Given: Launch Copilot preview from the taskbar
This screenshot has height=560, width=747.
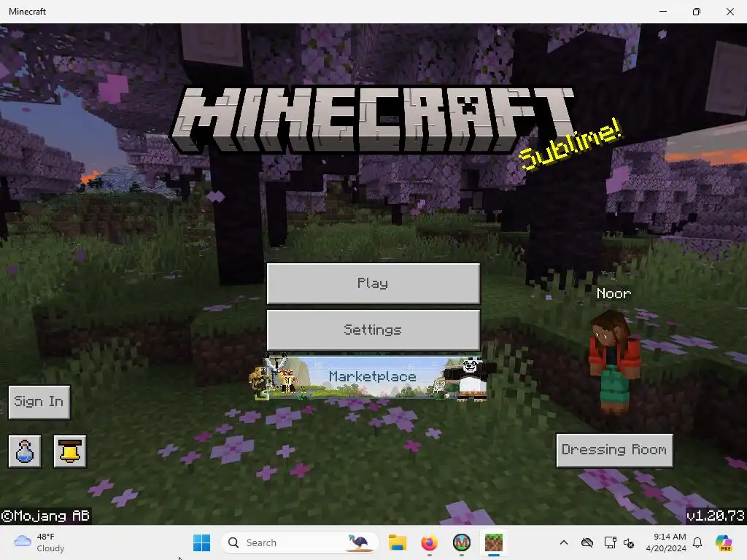Looking at the screenshot, I should 724,542.
